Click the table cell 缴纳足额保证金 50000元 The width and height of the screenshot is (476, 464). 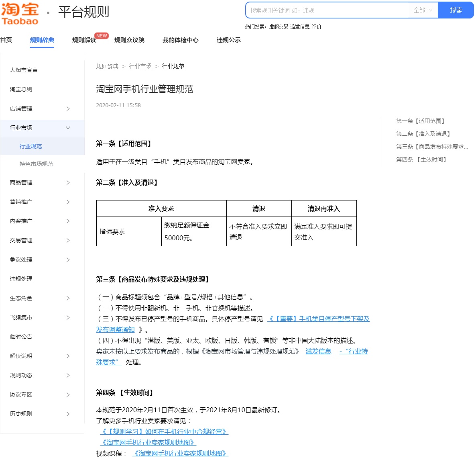click(x=194, y=231)
